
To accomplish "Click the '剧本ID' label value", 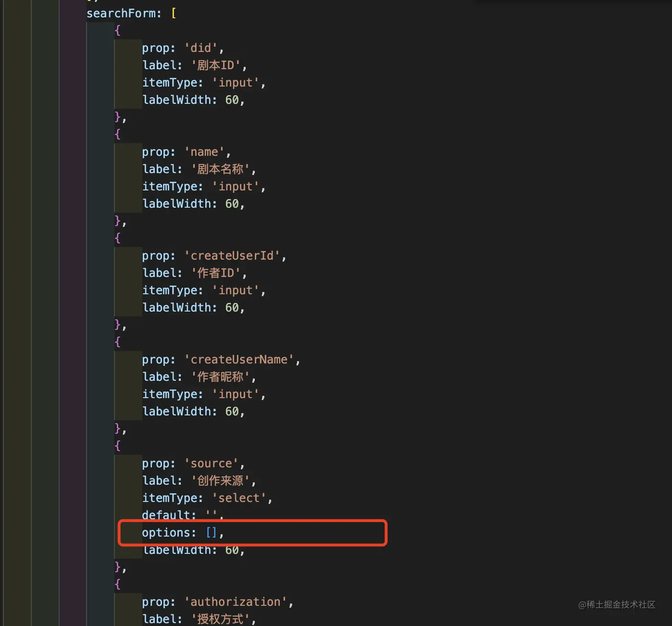I will (x=215, y=65).
